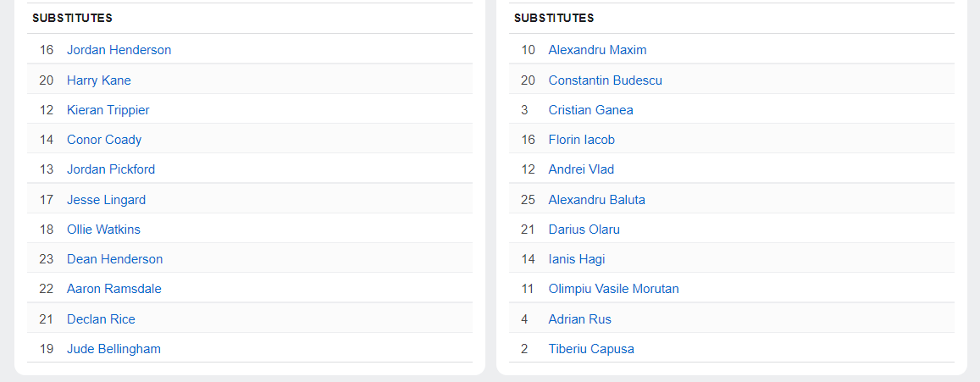Open Aaron Ramsdale player page
980x382 pixels.
(x=114, y=289)
